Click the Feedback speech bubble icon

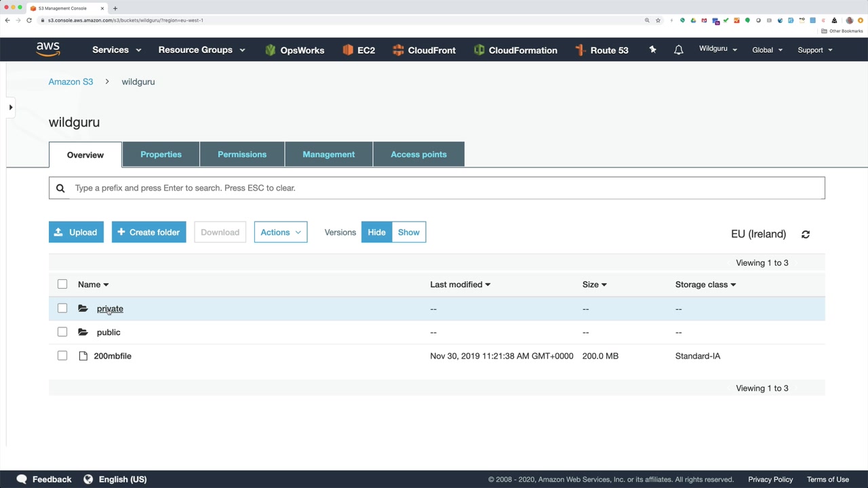22,479
